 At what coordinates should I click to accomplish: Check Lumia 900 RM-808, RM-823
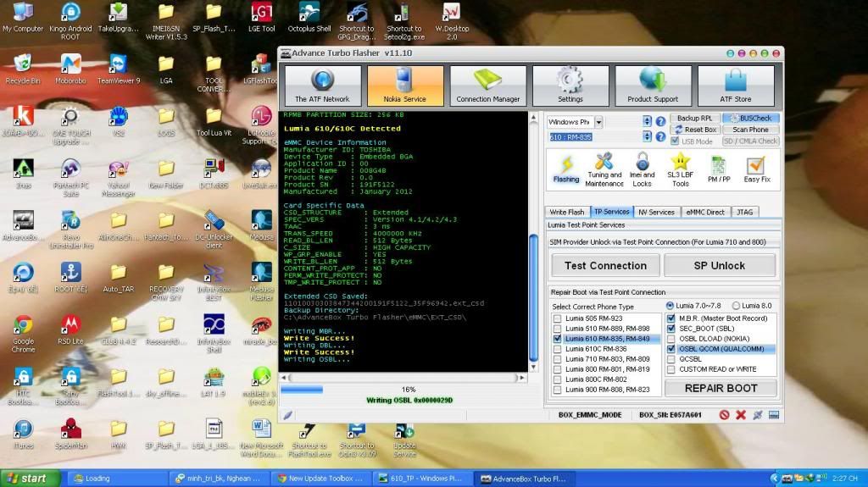tap(558, 390)
